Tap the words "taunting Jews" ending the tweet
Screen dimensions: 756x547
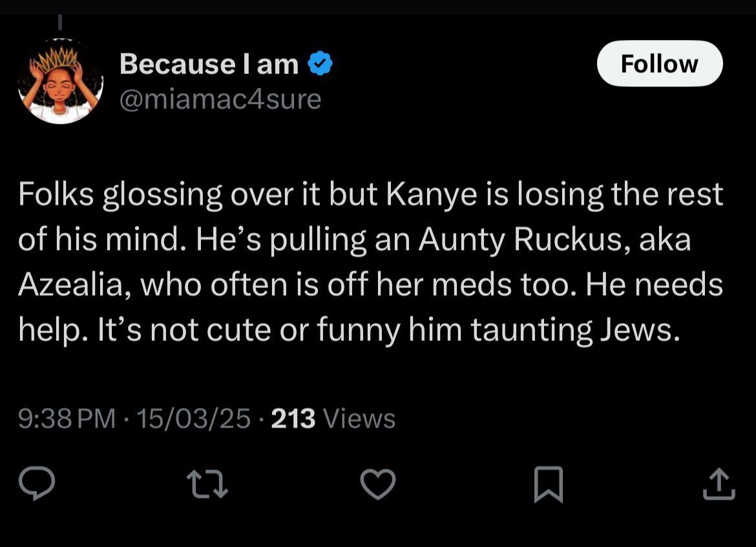click(x=575, y=330)
